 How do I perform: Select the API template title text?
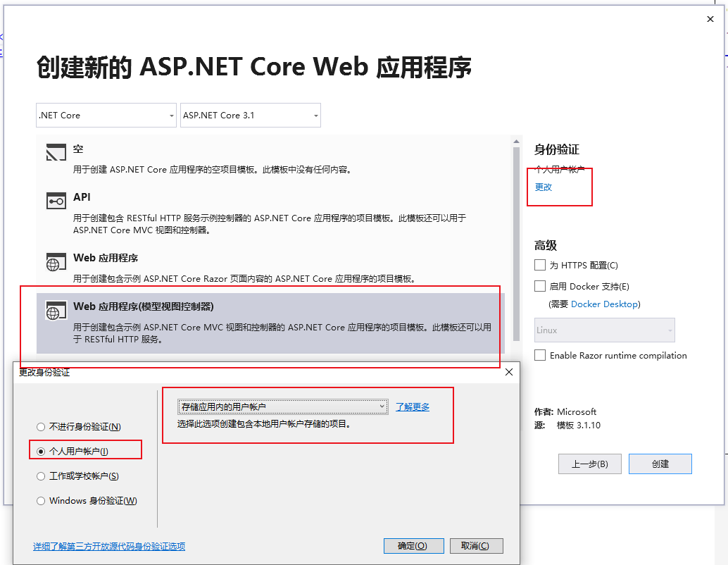tap(82, 197)
